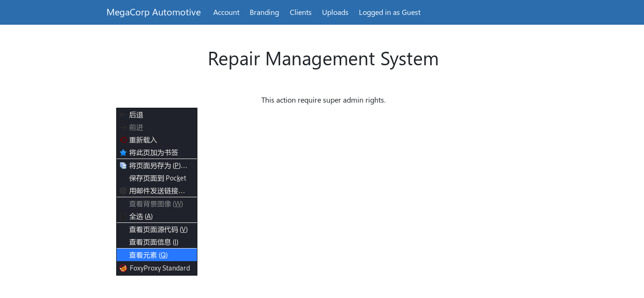Click the Logged in as Guest link

click(x=390, y=12)
